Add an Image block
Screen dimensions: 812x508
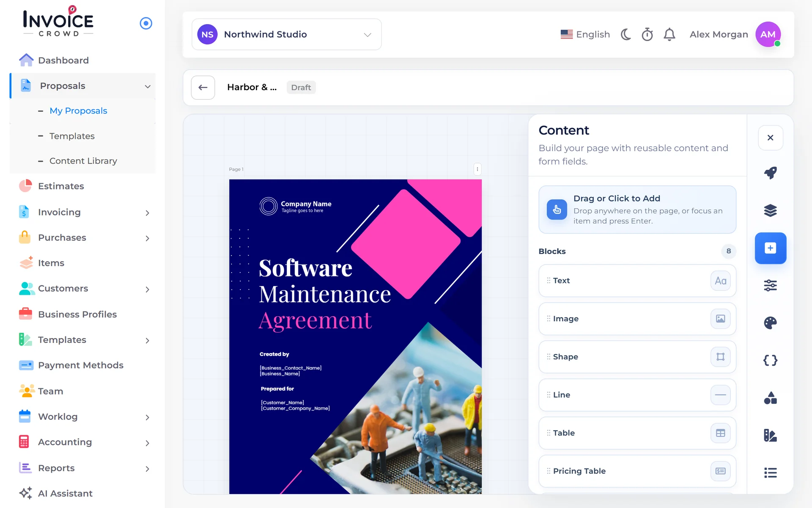(x=637, y=319)
